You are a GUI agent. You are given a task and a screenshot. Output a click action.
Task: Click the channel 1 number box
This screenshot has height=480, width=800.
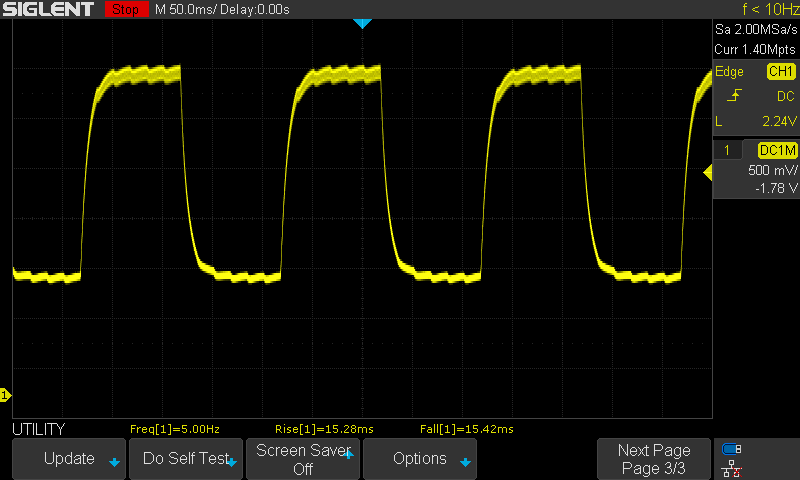(x=727, y=150)
